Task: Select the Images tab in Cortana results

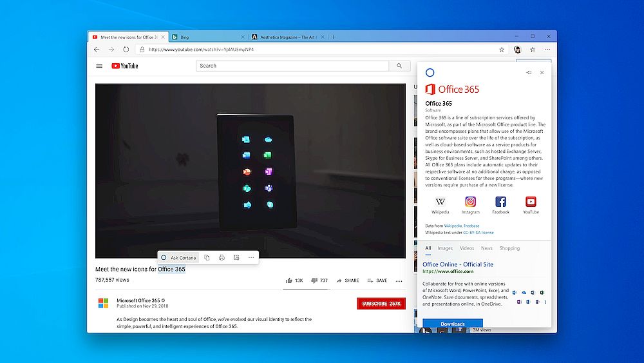Action: (445, 248)
